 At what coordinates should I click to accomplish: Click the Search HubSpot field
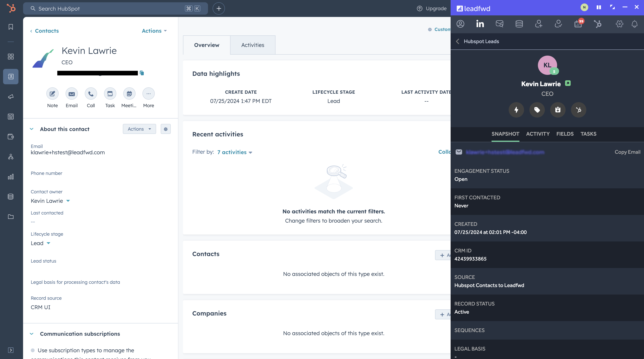click(x=115, y=8)
